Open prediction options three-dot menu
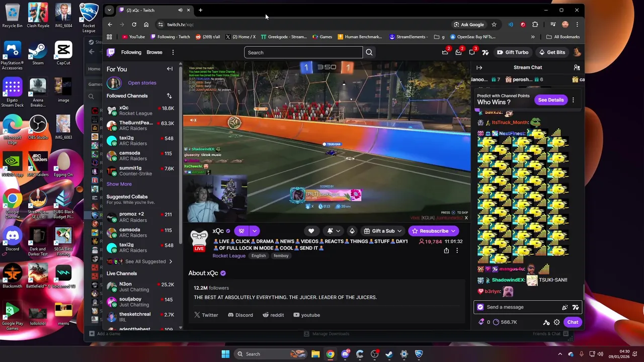 pos(573,100)
